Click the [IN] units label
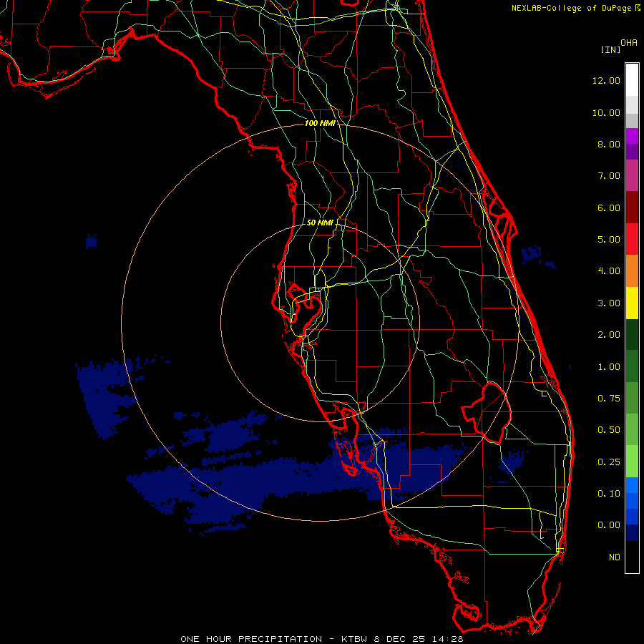The image size is (644, 644). click(611, 49)
